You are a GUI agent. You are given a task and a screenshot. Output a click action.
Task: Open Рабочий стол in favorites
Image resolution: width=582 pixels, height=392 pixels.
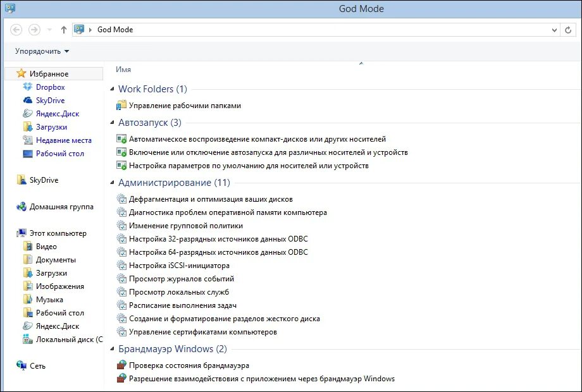coord(59,154)
